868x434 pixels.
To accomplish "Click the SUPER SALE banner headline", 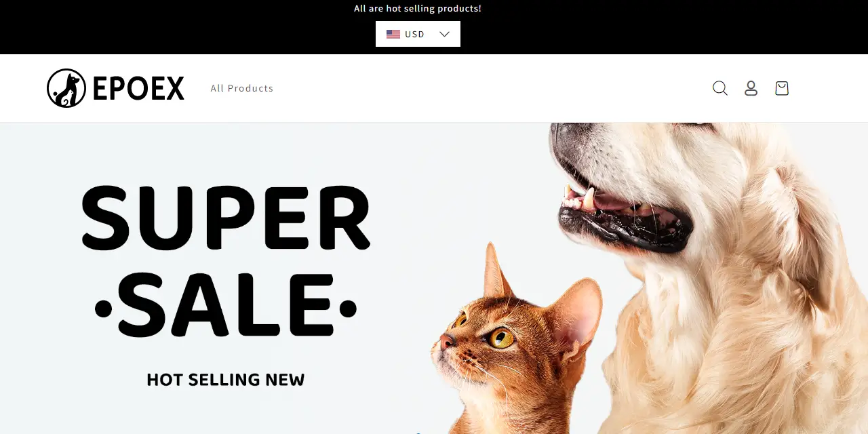I will coord(226,261).
